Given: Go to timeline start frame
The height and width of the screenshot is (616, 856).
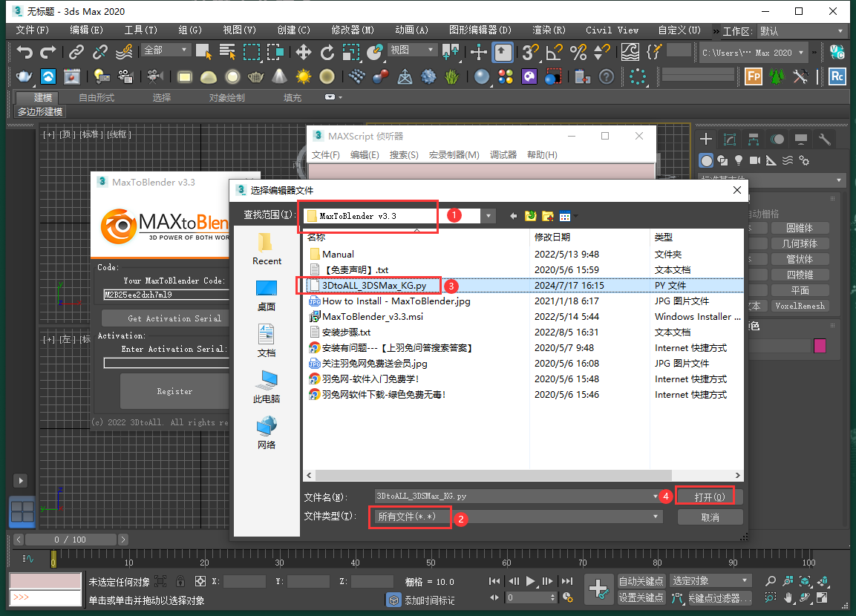Looking at the screenshot, I should point(494,581).
